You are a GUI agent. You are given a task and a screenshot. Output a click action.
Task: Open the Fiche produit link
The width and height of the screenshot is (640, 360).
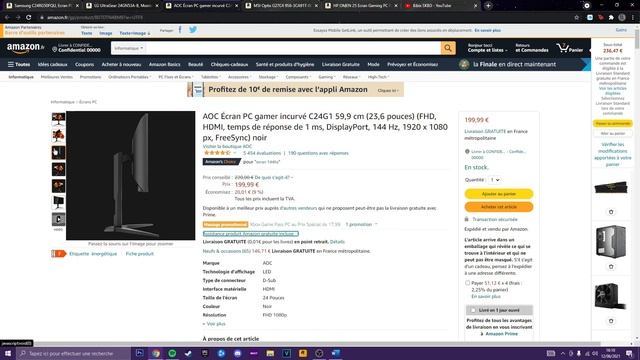pos(140,254)
